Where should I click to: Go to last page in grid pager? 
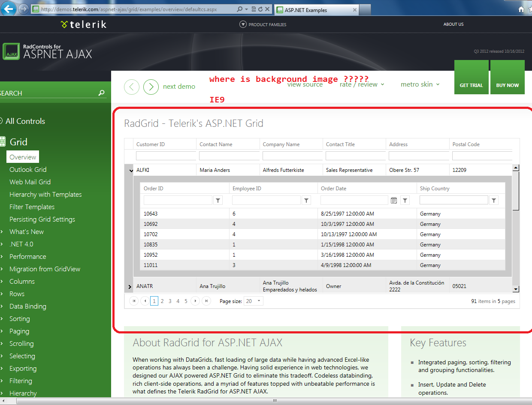(x=206, y=301)
